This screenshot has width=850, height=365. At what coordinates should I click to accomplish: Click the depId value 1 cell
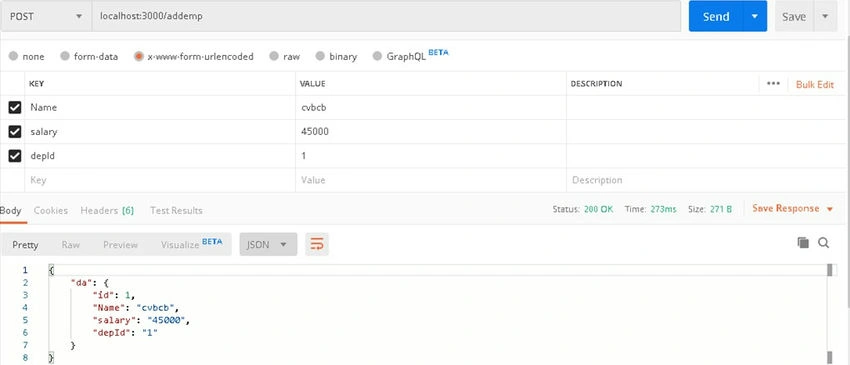(x=430, y=156)
